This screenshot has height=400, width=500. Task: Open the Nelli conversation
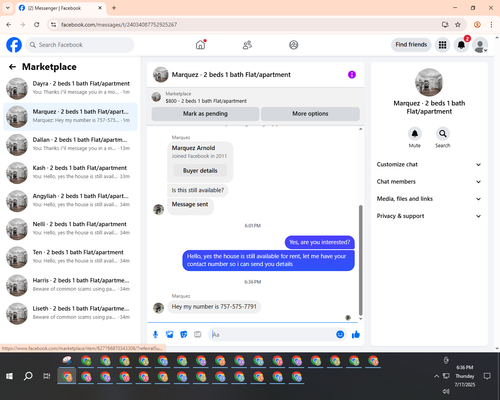[70, 229]
